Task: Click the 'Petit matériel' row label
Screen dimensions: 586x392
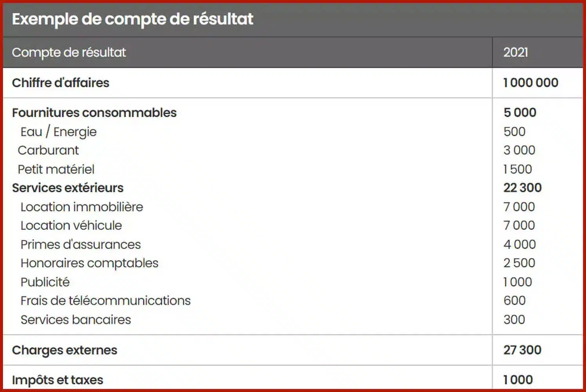Action: tap(56, 169)
